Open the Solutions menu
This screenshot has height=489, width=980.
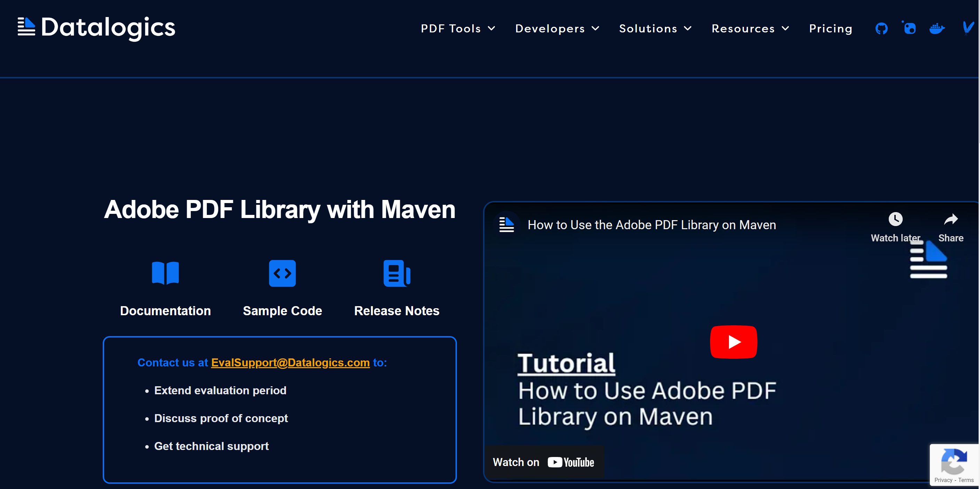tap(655, 28)
